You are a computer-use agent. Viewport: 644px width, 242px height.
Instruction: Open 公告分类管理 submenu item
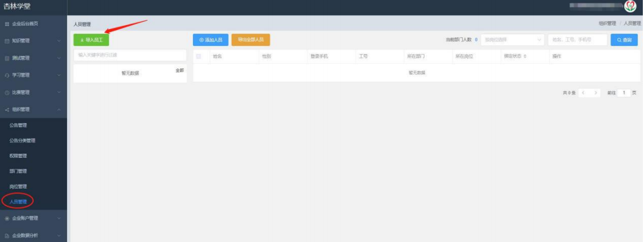coord(22,141)
